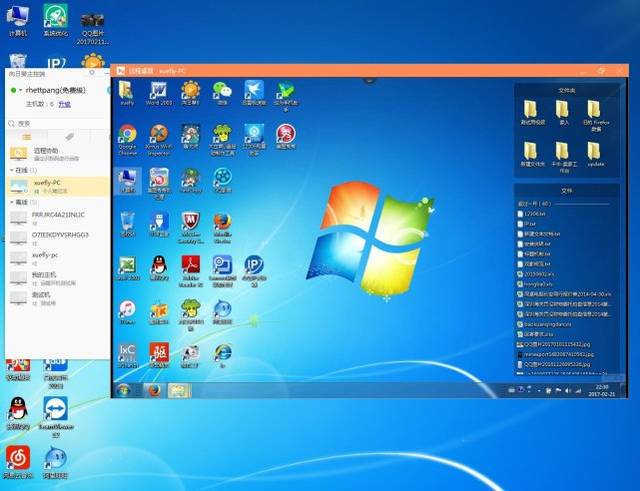
Task: Open IP.txt in the remote file list
Action: click(x=526, y=224)
